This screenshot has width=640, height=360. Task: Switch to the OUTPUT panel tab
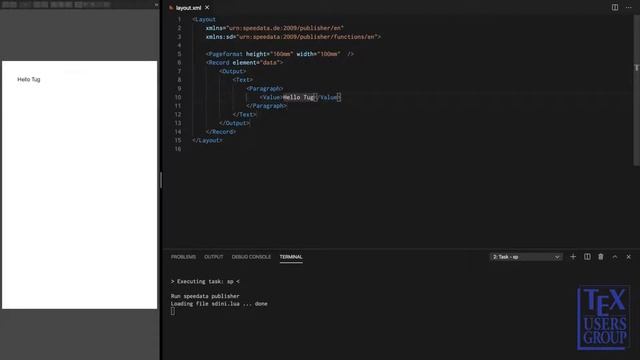213,257
